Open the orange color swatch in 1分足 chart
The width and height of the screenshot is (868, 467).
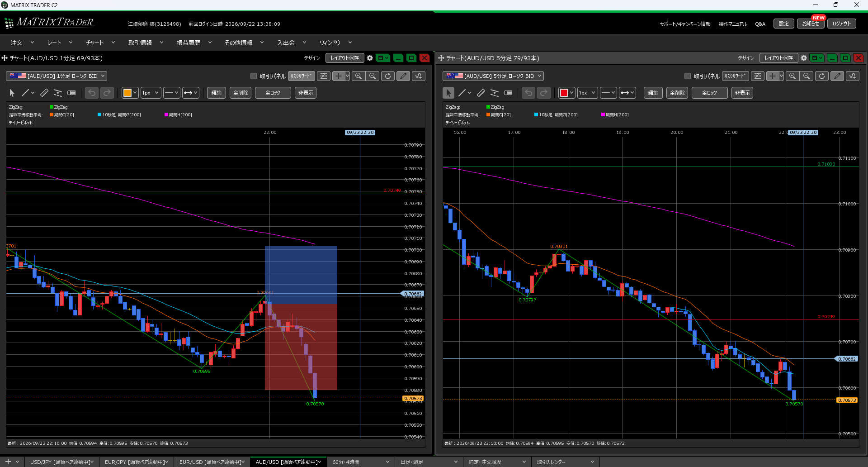coord(130,93)
